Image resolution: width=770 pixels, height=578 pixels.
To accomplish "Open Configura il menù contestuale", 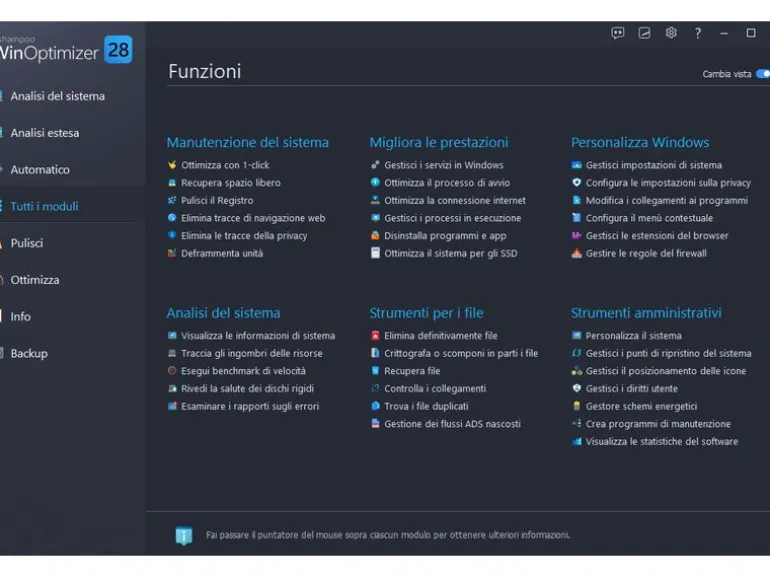I will click(x=649, y=218).
